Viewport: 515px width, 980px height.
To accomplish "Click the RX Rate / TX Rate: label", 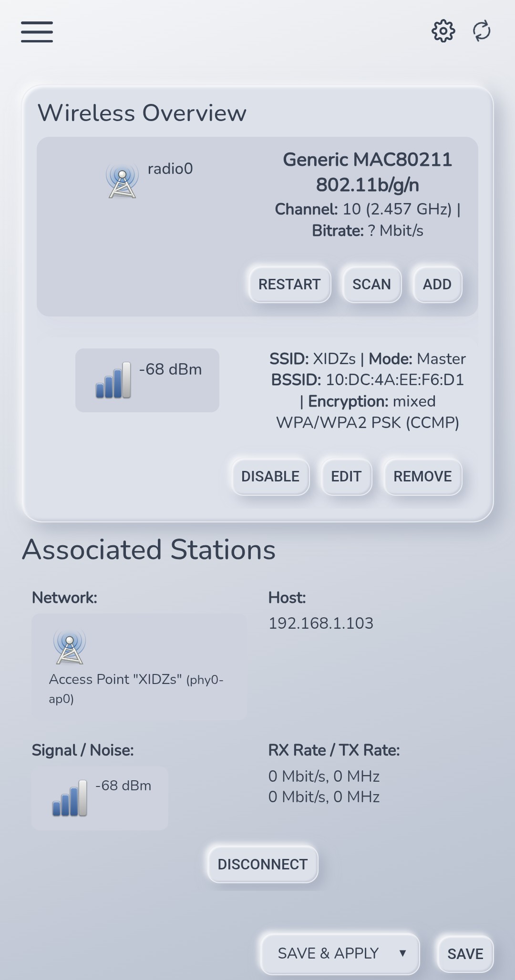I will tap(334, 750).
